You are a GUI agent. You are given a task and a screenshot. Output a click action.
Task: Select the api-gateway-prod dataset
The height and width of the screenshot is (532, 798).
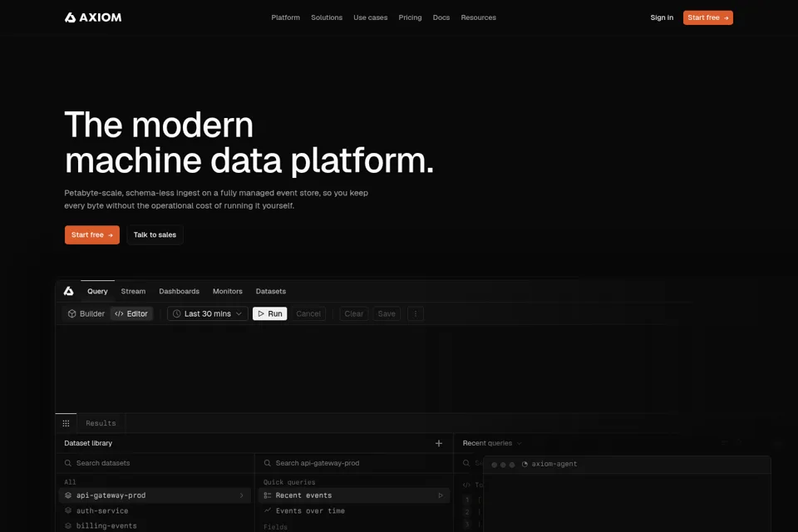pyautogui.click(x=155, y=495)
